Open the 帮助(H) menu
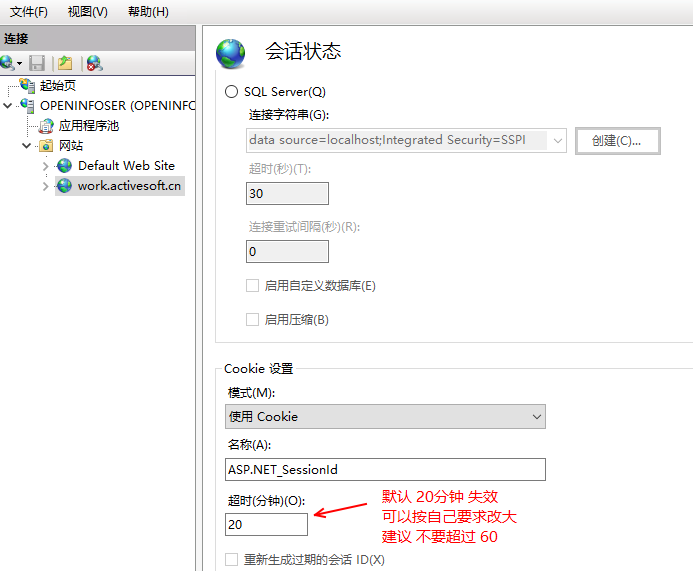693x571 pixels. (x=148, y=12)
